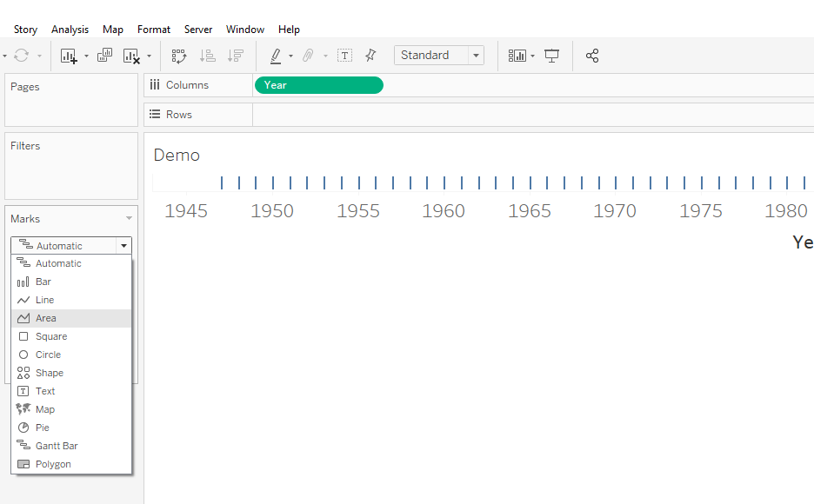Click the Highlight pen icon
The height and width of the screenshot is (504, 814).
coord(276,56)
